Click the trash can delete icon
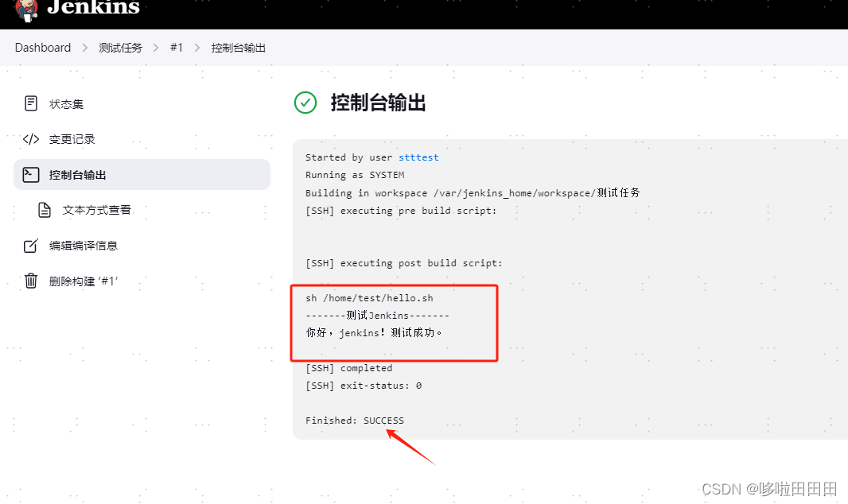The image size is (848, 504). pyautogui.click(x=31, y=281)
